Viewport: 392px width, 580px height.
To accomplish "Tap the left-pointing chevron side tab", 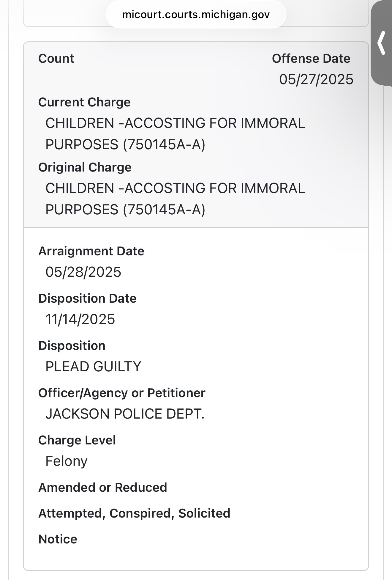I will pyautogui.click(x=382, y=43).
